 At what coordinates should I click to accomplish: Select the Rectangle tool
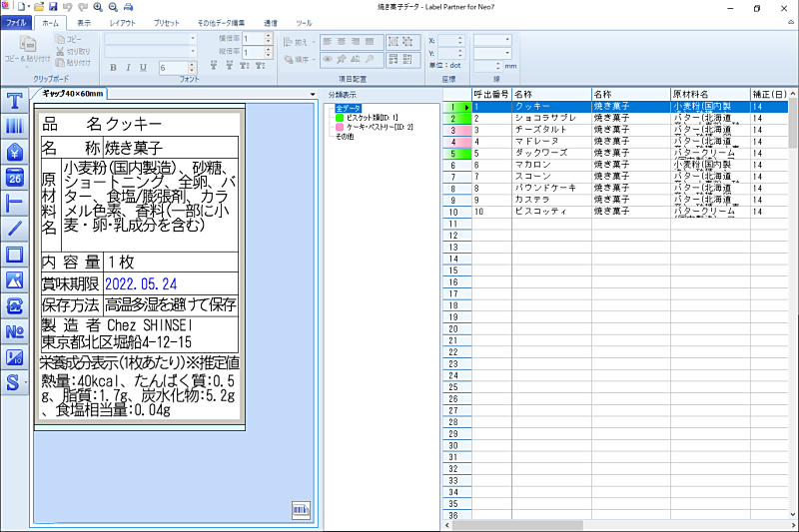click(x=14, y=255)
